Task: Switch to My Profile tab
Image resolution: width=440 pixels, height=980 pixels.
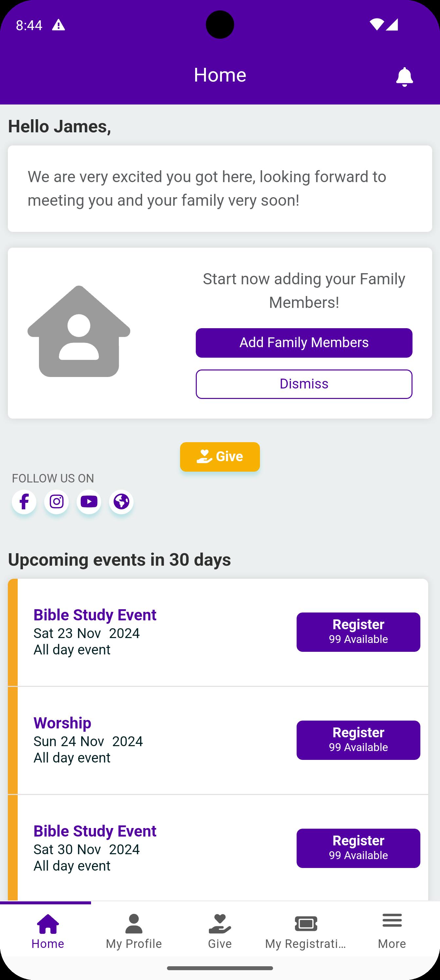Action: point(134,931)
